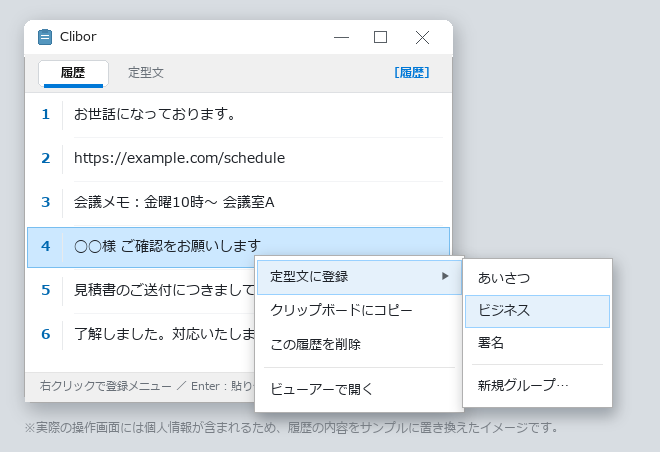This screenshot has height=452, width=660.
Task: Click row number 3 in history list
Action: (x=45, y=202)
